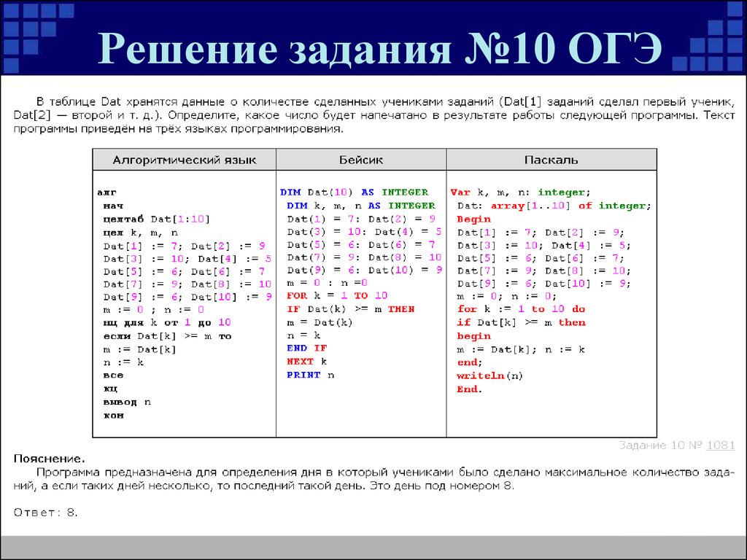Click the "Пояснение." heading
The height and width of the screenshot is (560, 747).
pyautogui.click(x=50, y=459)
